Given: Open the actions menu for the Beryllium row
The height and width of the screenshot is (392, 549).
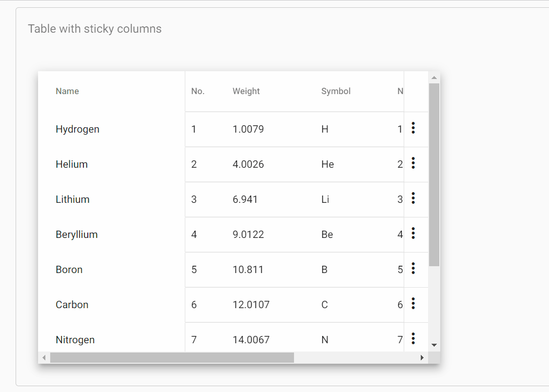Looking at the screenshot, I should 413,234.
